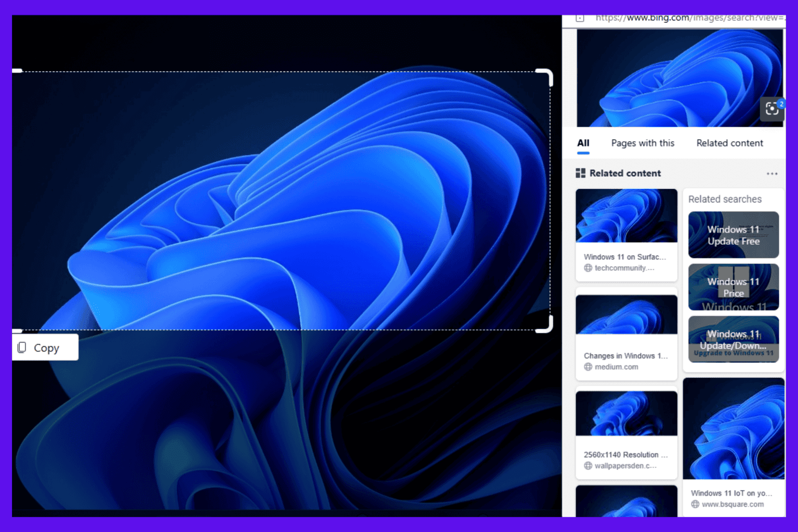This screenshot has height=532, width=798.
Task: Switch to the All tab
Action: 583,143
